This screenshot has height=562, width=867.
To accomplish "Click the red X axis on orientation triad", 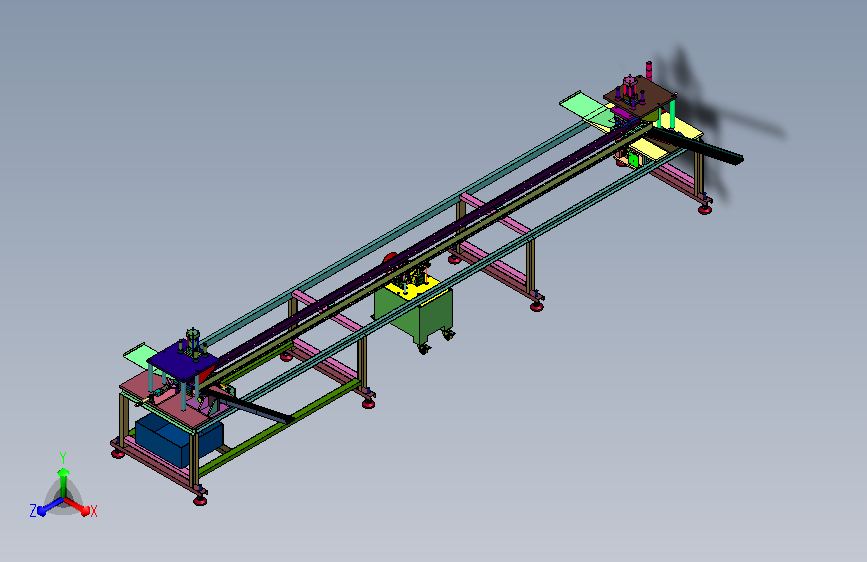I will coord(79,506).
